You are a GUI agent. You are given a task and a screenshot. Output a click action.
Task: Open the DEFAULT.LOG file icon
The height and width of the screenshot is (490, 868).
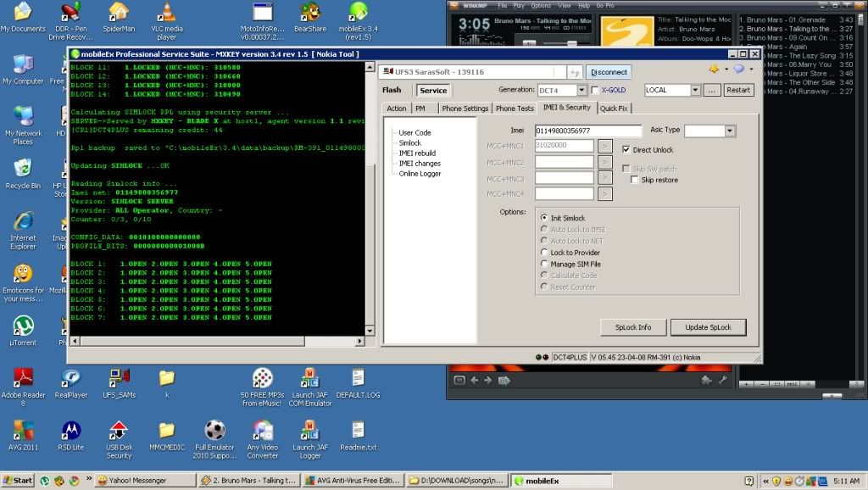click(359, 383)
